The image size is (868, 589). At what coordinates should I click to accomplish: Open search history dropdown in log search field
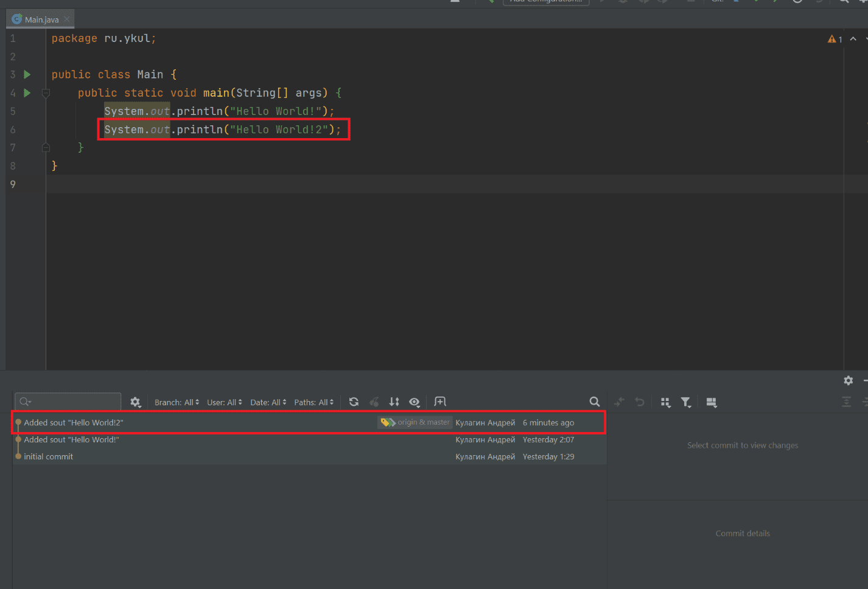(26, 402)
